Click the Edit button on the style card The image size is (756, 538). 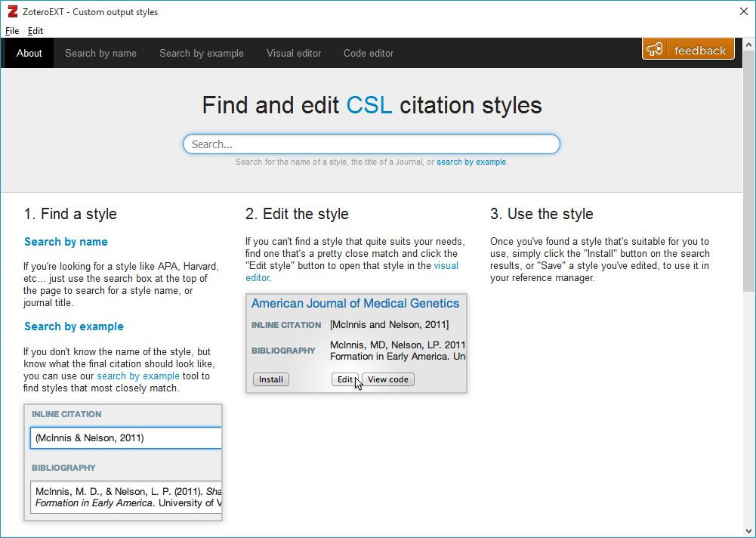(344, 380)
